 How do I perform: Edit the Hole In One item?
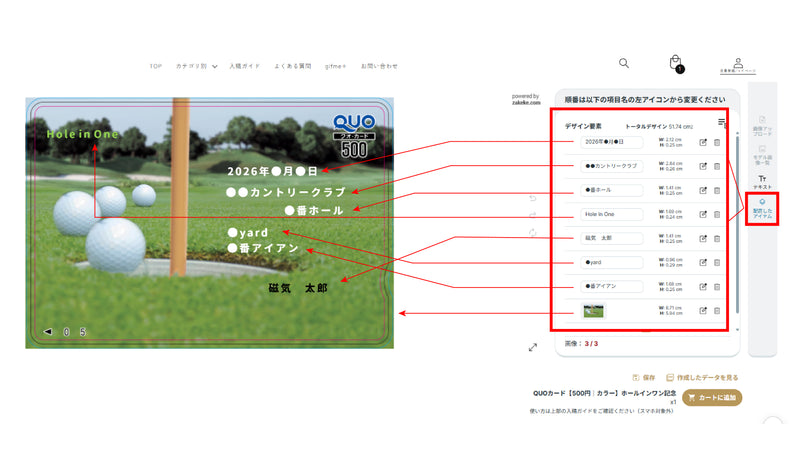(x=703, y=214)
